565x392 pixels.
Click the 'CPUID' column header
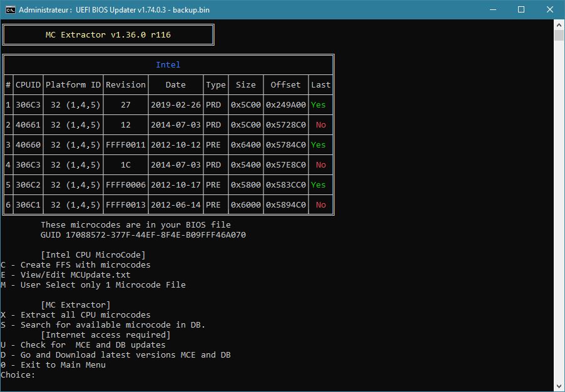[x=28, y=85]
